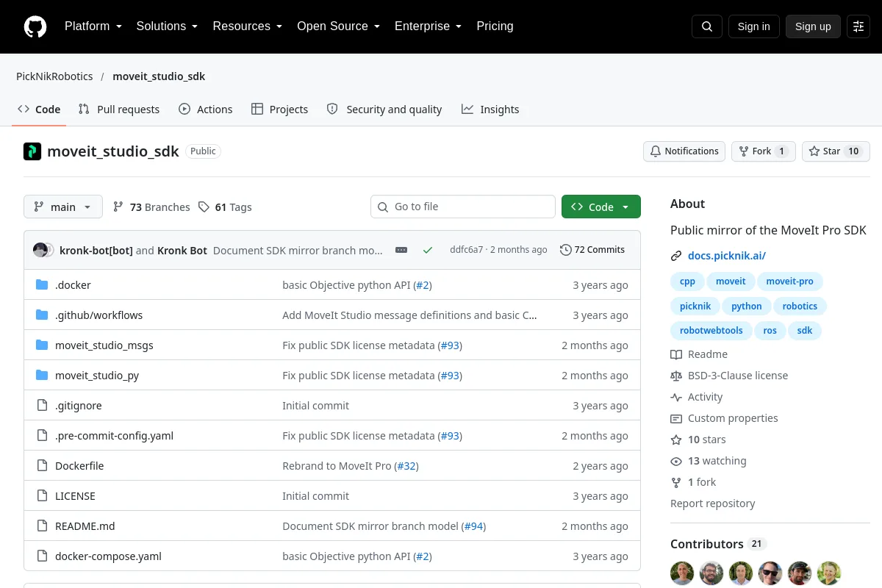The height and width of the screenshot is (588, 882).
Task: Fork the repository
Action: coord(763,151)
